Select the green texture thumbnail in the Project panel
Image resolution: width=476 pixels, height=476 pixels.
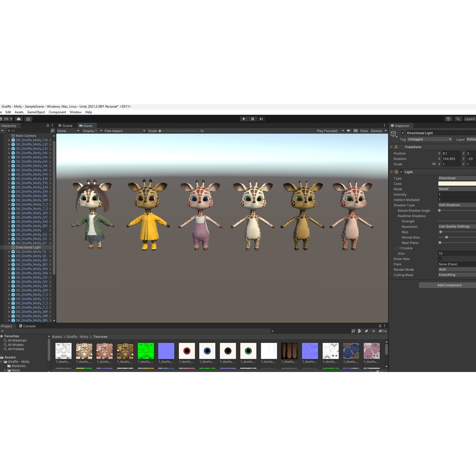click(145, 350)
